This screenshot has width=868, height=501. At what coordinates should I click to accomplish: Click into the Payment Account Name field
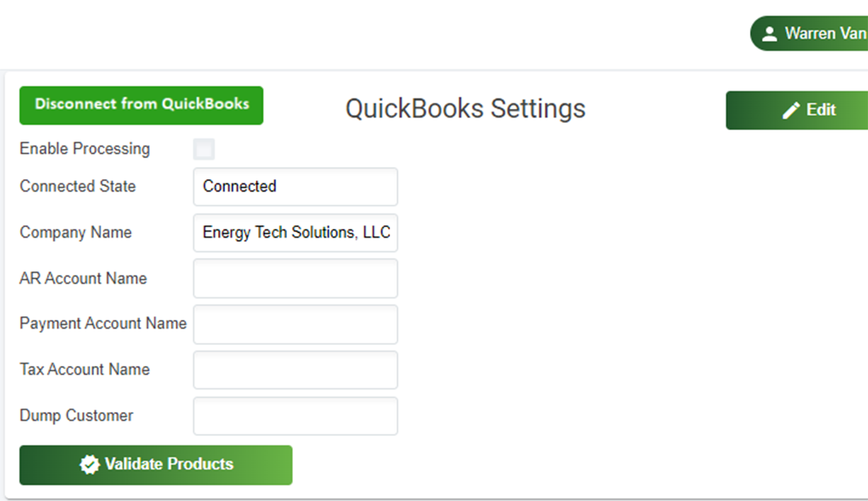(295, 325)
